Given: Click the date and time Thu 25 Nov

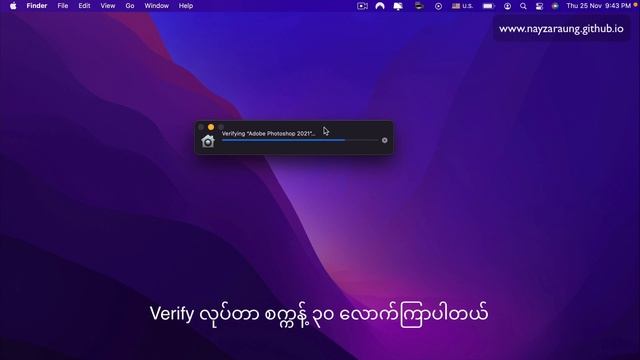Looking at the screenshot, I should click(x=598, y=6).
